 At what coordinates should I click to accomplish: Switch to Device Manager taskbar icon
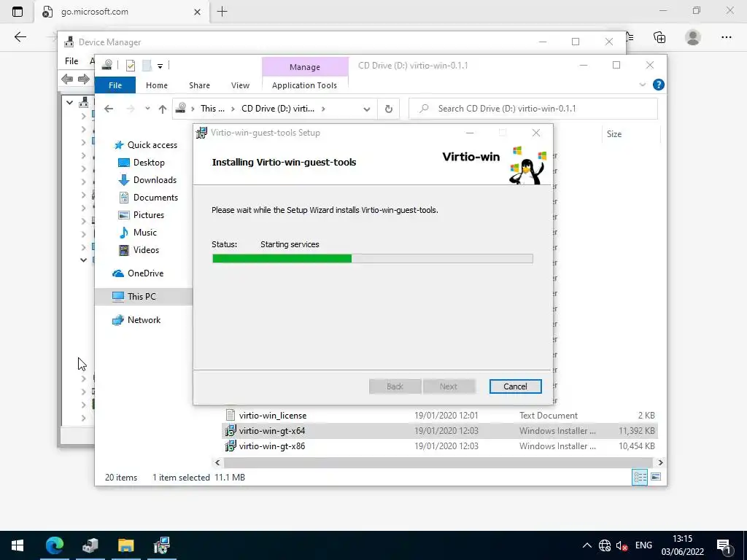[x=90, y=545]
